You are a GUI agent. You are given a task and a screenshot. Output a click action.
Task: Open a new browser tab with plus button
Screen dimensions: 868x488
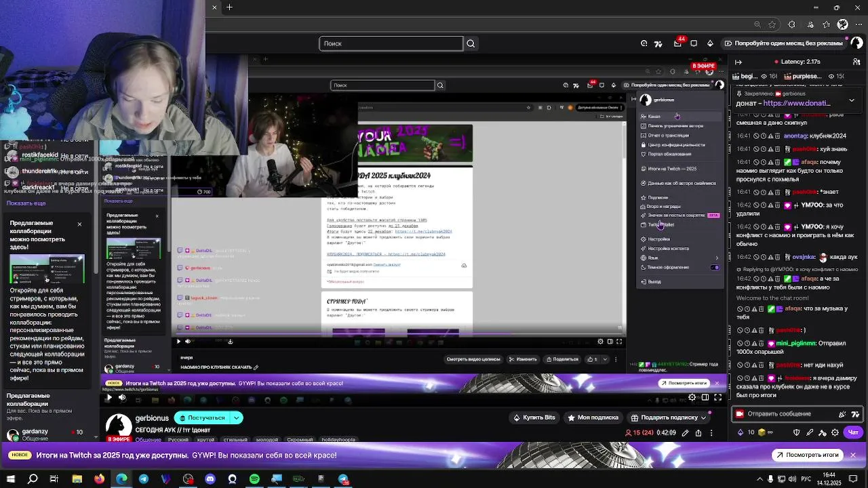click(x=229, y=7)
